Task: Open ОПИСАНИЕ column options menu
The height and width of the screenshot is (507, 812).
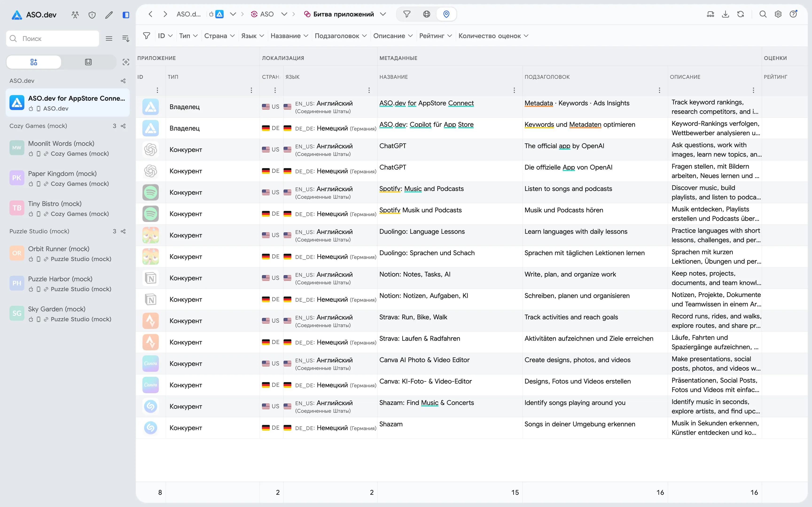Action: [753, 90]
